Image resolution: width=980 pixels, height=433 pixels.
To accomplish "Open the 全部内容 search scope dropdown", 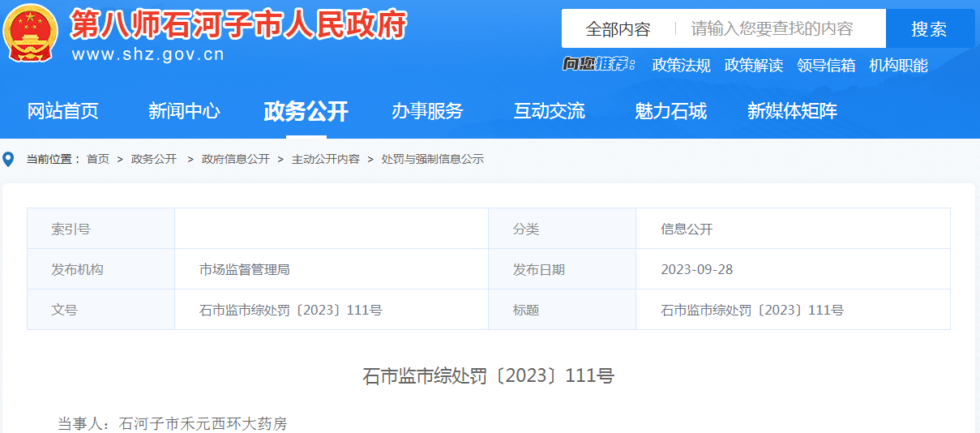I will [x=618, y=29].
